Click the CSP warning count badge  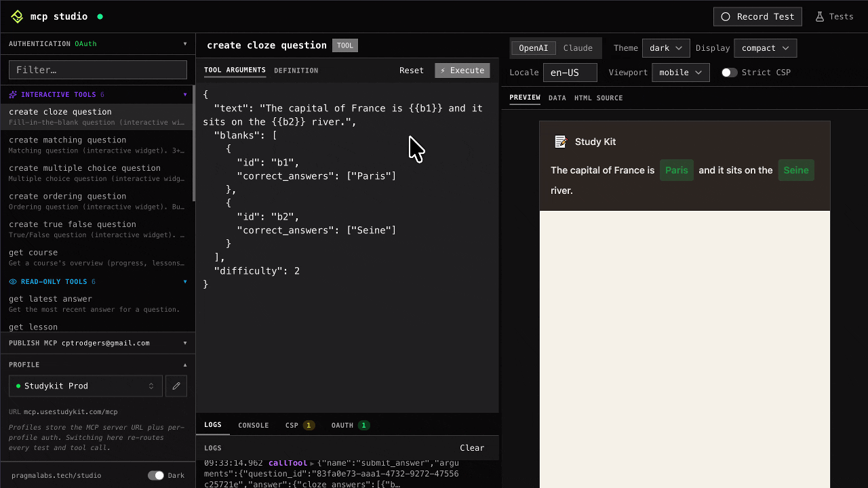coord(309,426)
